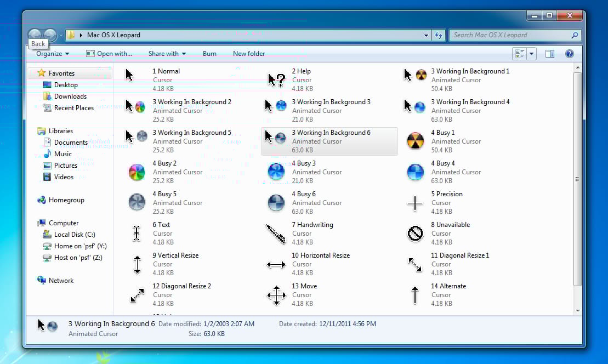The image size is (608, 364).
Task: Click the Search Mac OS X Leopard field
Action: click(515, 35)
